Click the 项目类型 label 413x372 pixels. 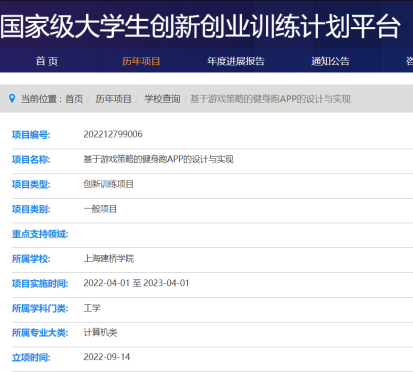click(31, 184)
